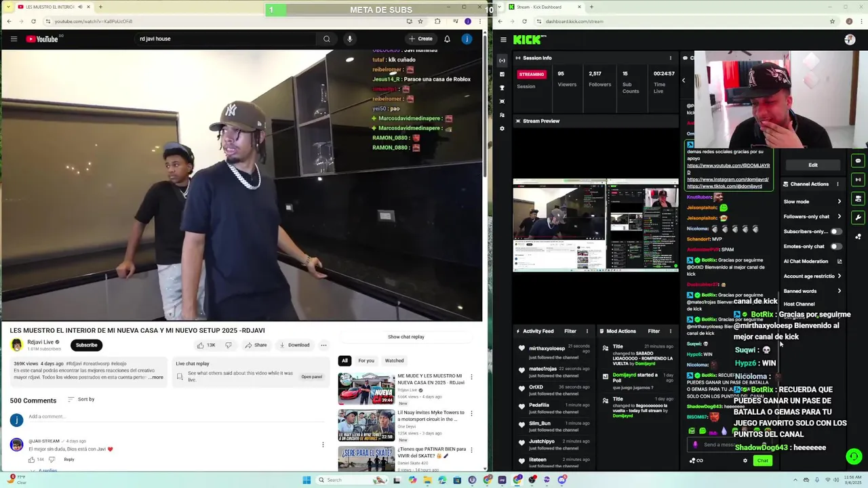Open Rdjavi Live channel name link
Image resolution: width=868 pixels, height=488 pixels.
41,342
